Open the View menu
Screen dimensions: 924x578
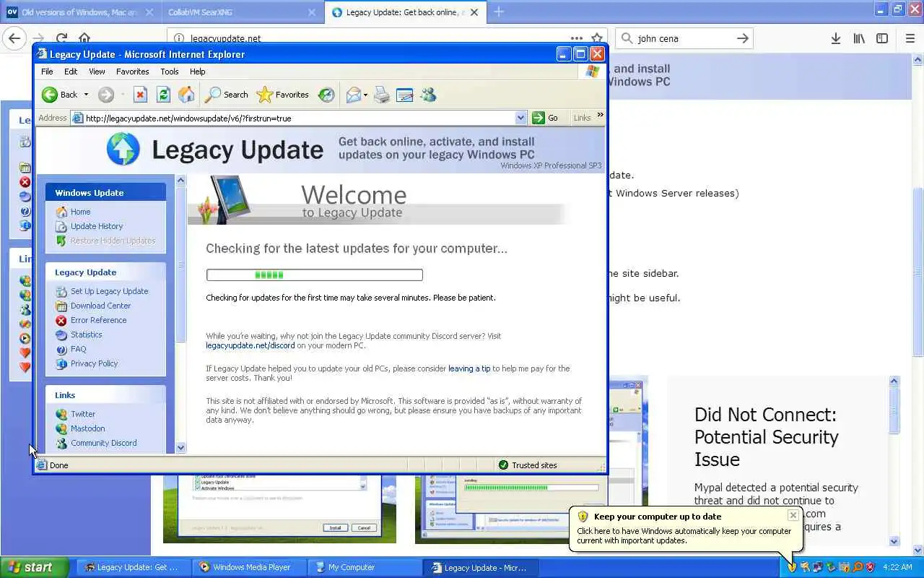97,72
